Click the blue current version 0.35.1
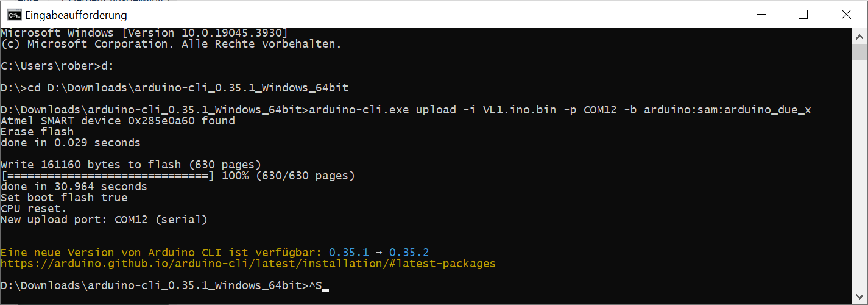The height and width of the screenshot is (305, 868). (x=348, y=253)
